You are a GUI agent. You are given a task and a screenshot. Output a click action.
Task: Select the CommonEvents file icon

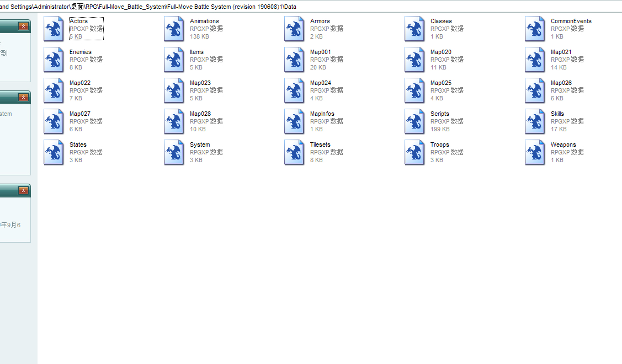[535, 29]
